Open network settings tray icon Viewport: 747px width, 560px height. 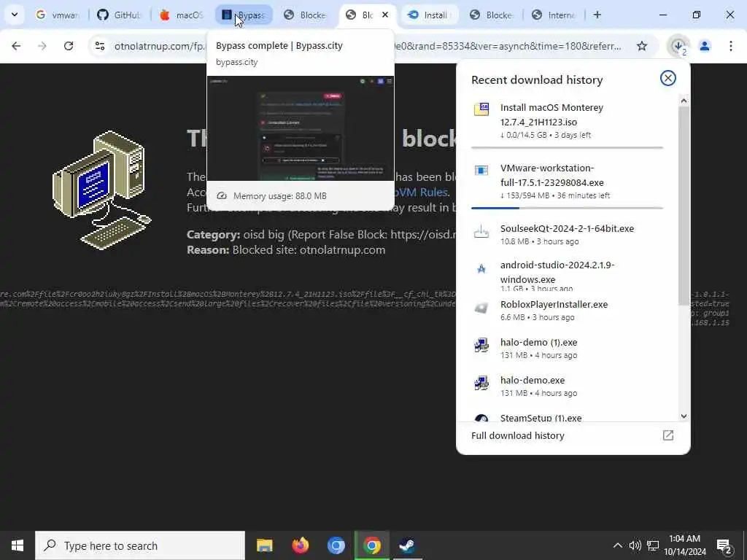(653, 545)
